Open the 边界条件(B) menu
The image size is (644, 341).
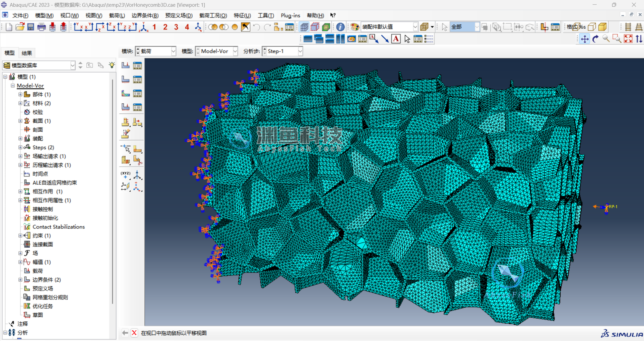(145, 15)
